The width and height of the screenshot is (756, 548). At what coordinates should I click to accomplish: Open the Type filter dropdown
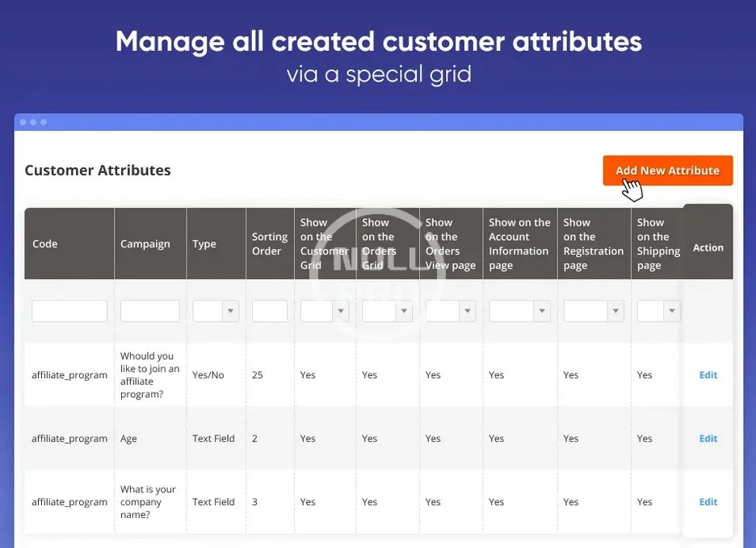coord(216,311)
